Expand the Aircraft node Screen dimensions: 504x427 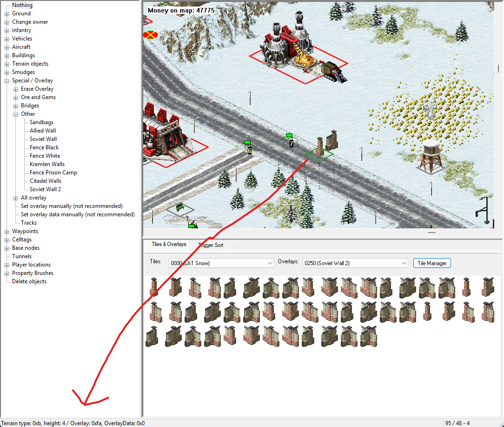pos(7,47)
